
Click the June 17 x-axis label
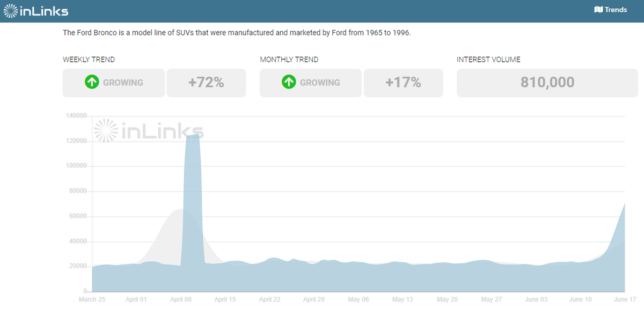click(625, 299)
